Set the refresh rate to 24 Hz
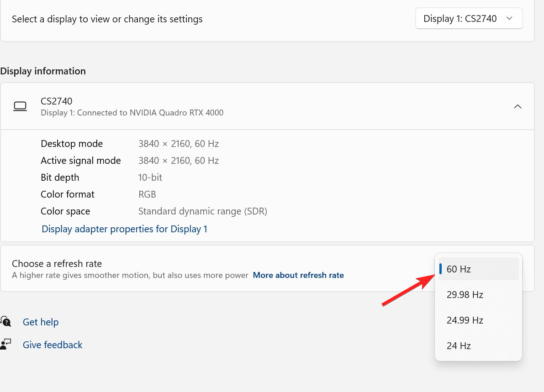Screen dimensions: 544x392 478,346
